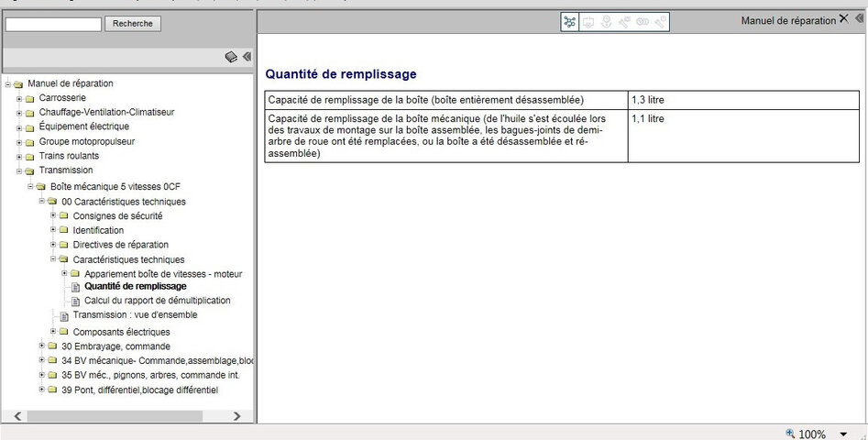
Task: Click the Recherche button
Action: coord(133,24)
